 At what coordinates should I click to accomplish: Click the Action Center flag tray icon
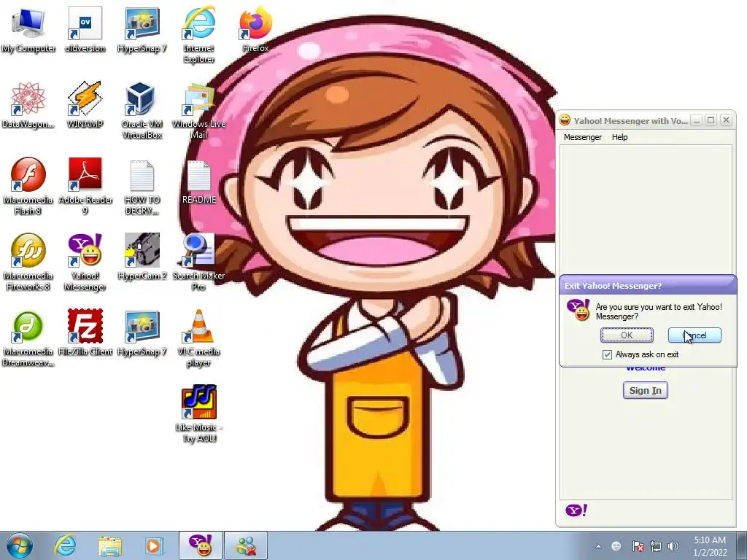click(x=638, y=546)
